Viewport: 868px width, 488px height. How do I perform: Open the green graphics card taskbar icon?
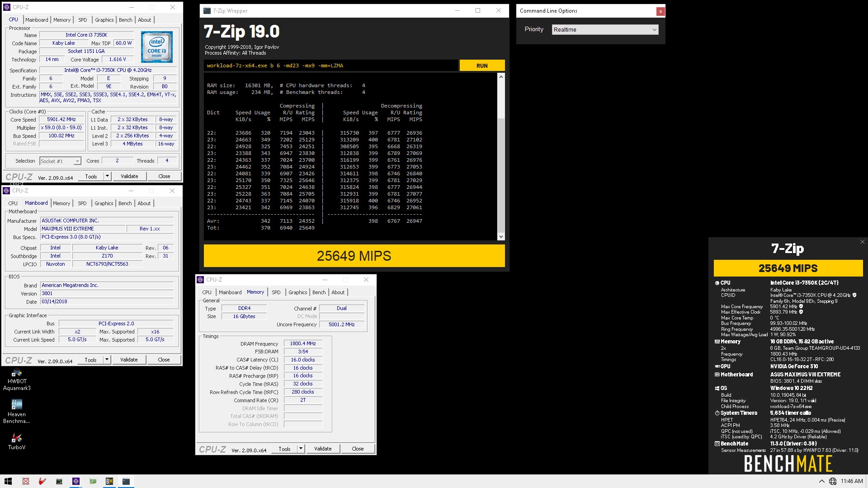click(x=93, y=481)
